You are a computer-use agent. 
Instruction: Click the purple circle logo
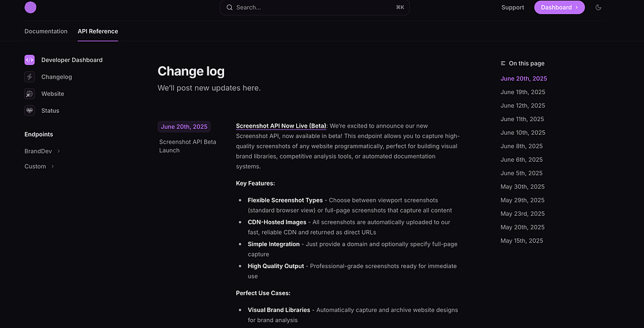pos(30,8)
